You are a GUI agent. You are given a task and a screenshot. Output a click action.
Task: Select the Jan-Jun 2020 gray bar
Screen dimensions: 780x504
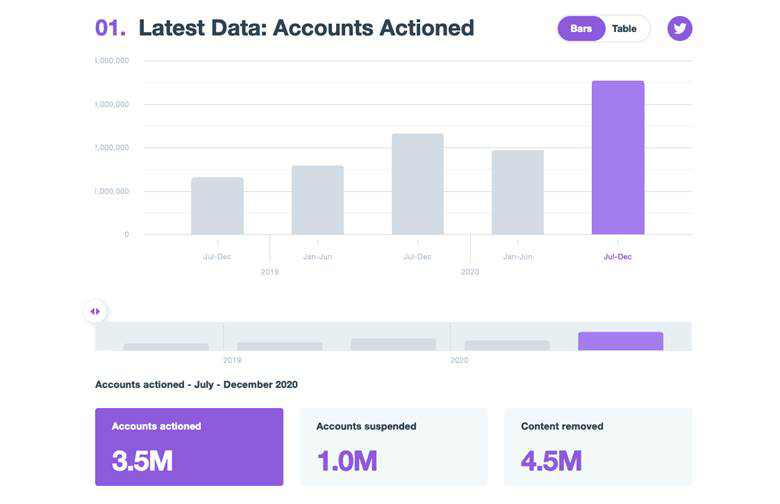coord(517,192)
